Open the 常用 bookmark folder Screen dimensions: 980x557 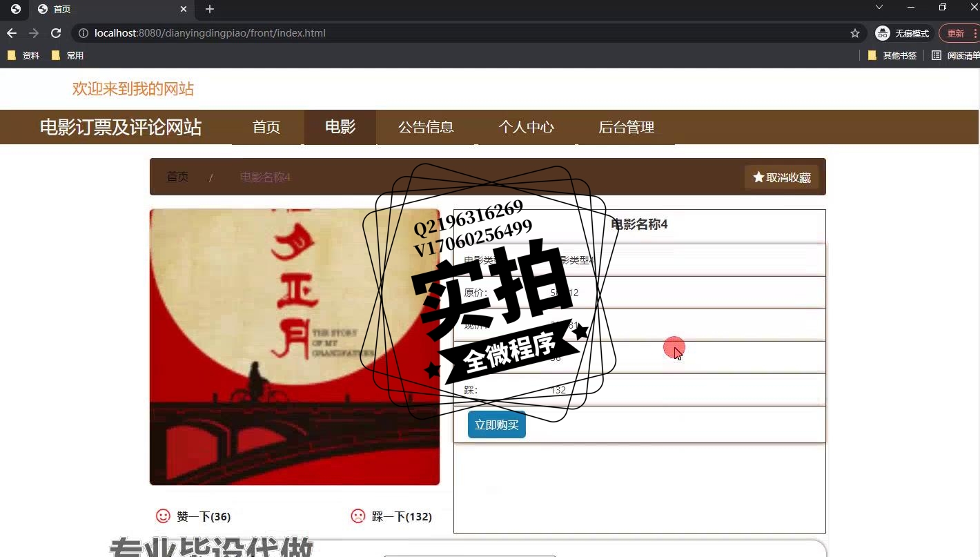[x=68, y=56]
